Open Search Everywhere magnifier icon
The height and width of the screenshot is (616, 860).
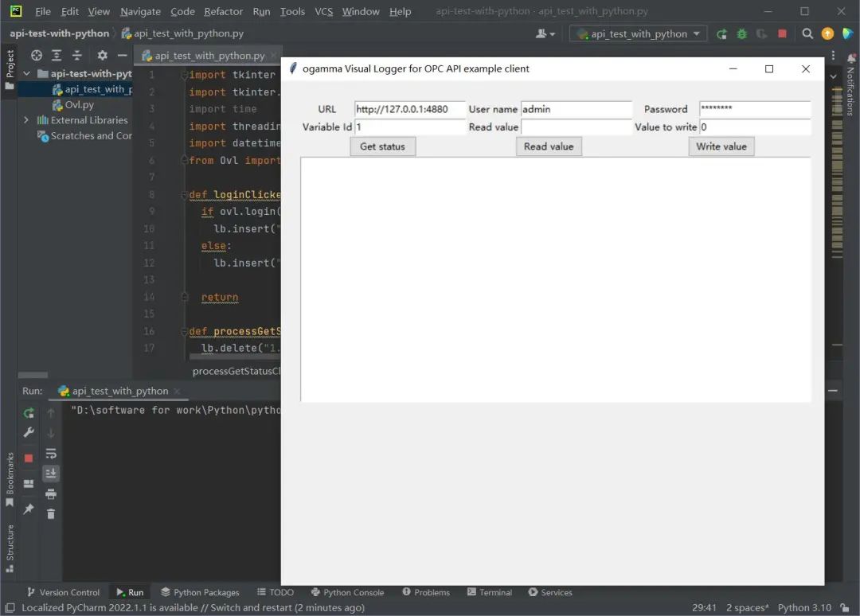(x=807, y=33)
